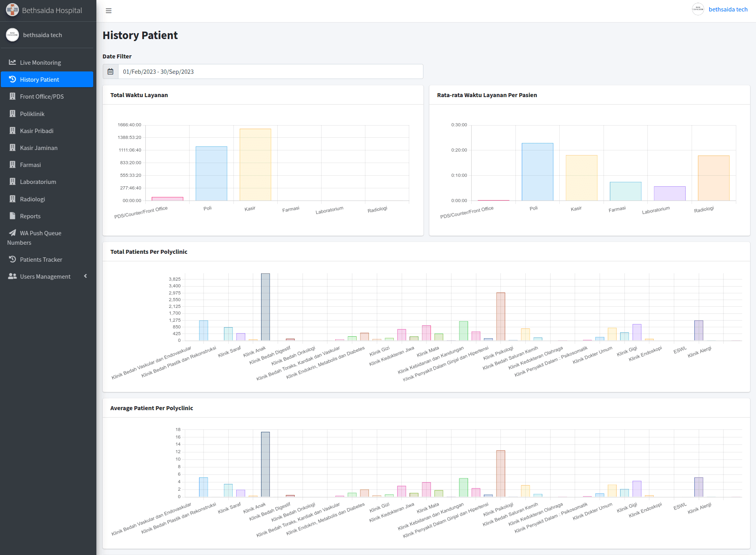The image size is (756, 555).
Task: Open the Poliklinik menu item
Action: coord(32,114)
